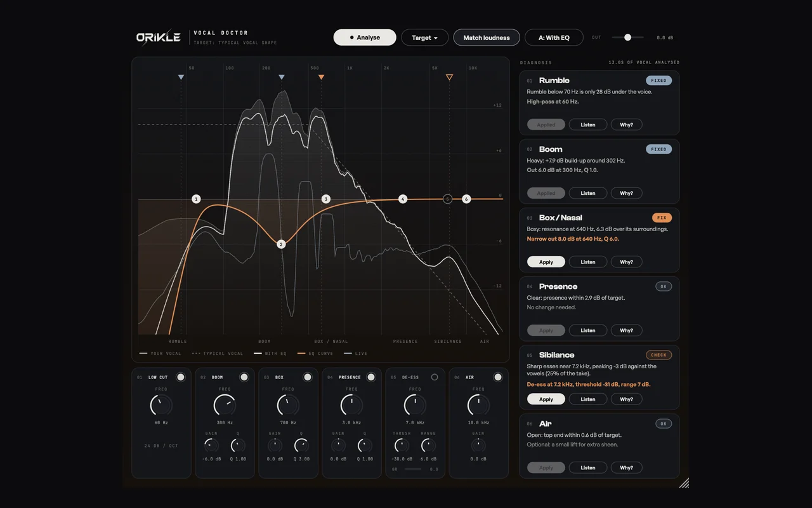Click the boom marker triangle above the graph

[x=282, y=77]
